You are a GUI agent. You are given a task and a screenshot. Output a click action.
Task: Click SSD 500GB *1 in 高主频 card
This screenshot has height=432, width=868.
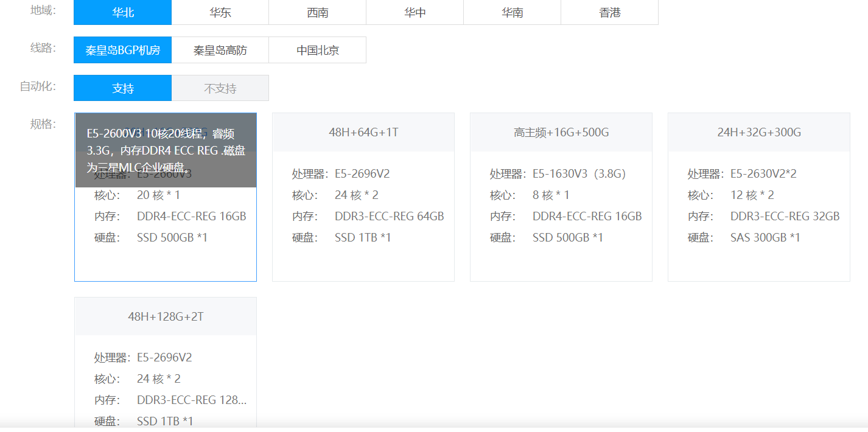pos(568,238)
